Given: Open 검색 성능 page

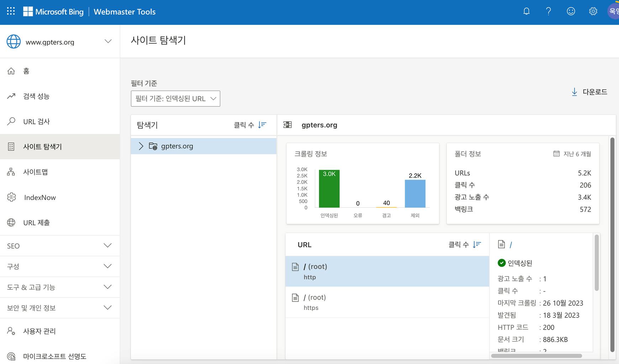Looking at the screenshot, I should [60, 96].
